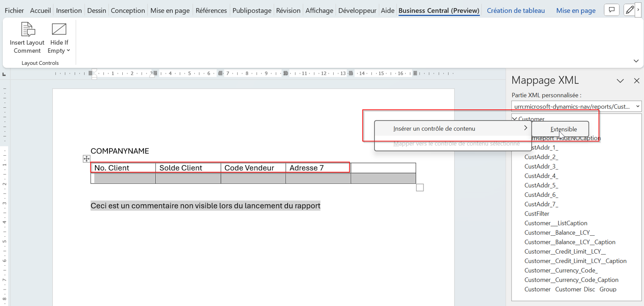Select Insérer un contrôle de contenu
This screenshot has width=644, height=306.
(434, 129)
